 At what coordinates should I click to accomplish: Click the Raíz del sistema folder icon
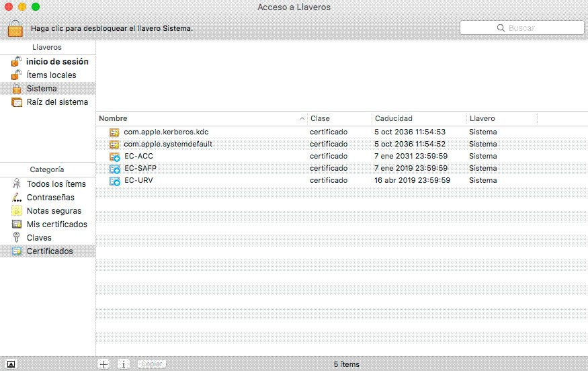(x=17, y=102)
